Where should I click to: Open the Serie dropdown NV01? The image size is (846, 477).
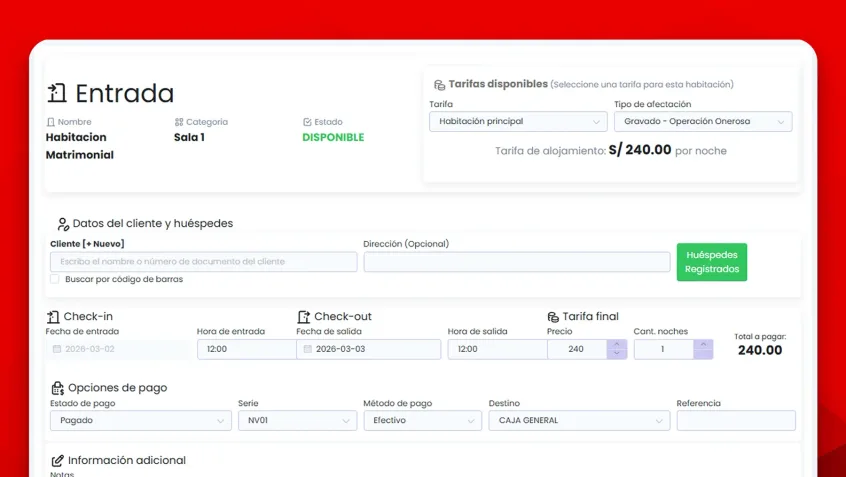[x=297, y=420]
